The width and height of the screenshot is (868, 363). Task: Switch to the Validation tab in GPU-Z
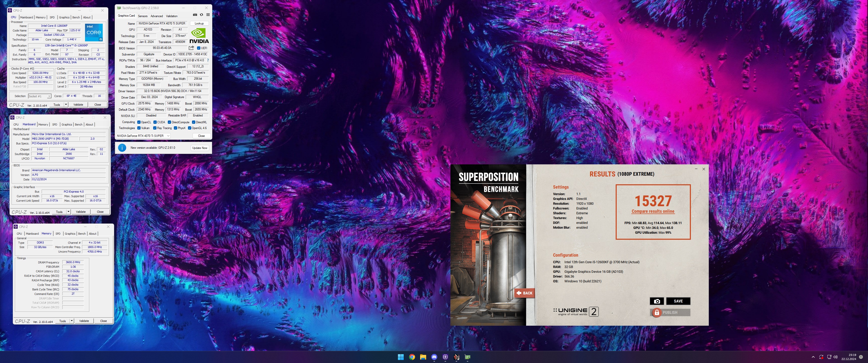[172, 16]
